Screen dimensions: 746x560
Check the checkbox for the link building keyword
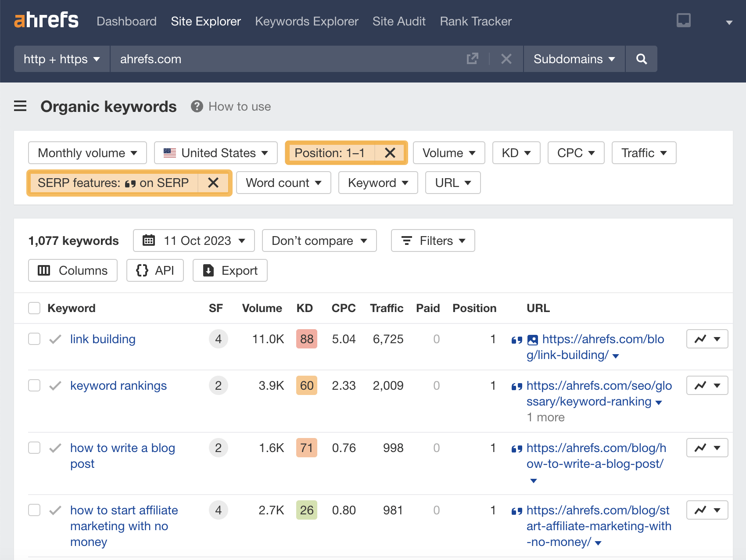click(x=34, y=339)
